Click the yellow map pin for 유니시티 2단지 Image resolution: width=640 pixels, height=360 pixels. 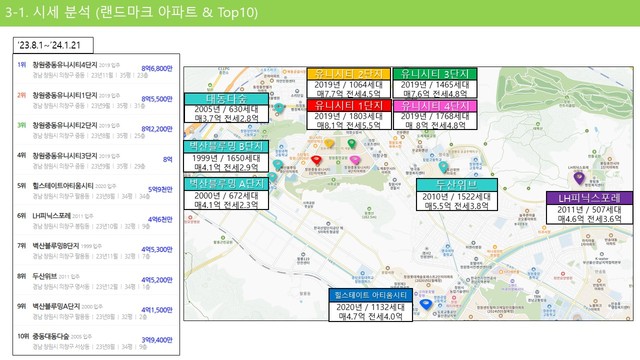click(329, 144)
